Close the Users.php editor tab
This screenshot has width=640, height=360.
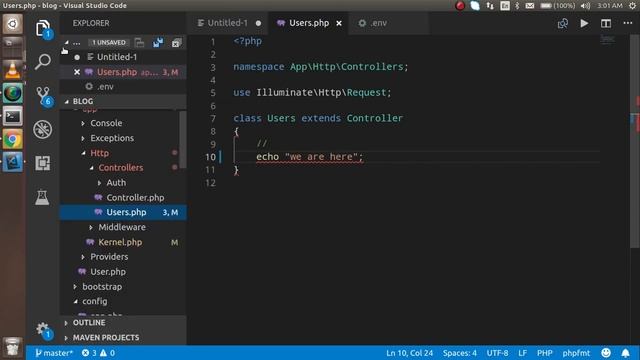[339, 23]
